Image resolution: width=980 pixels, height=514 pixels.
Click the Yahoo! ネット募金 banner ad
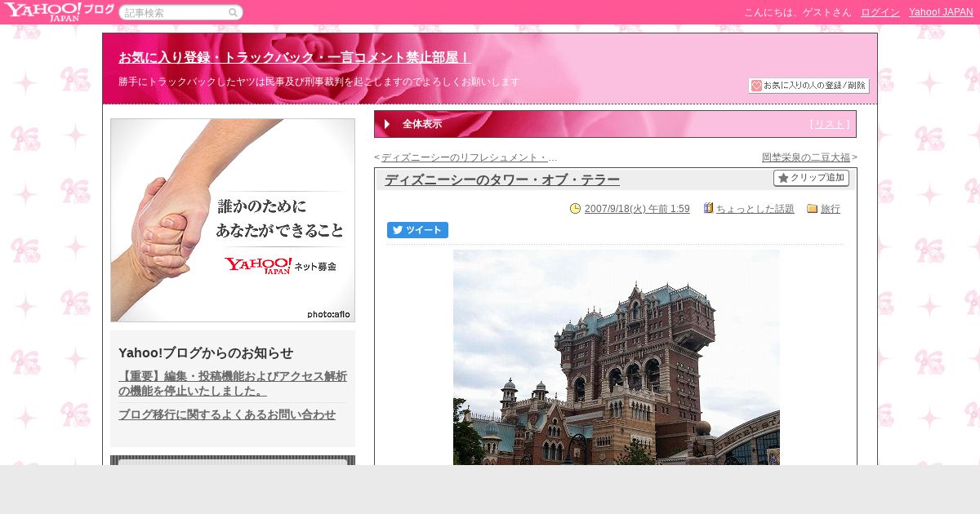point(233,220)
